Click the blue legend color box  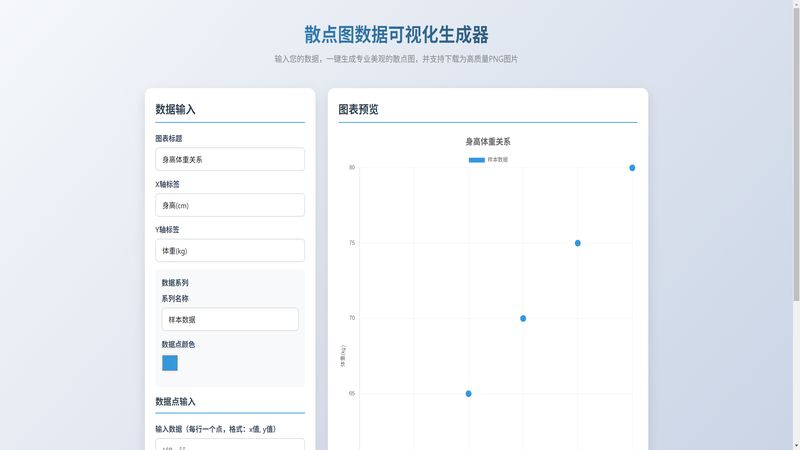coord(476,160)
